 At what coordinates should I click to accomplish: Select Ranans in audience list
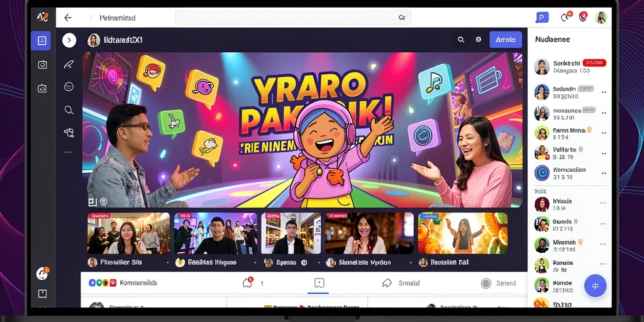(571, 265)
